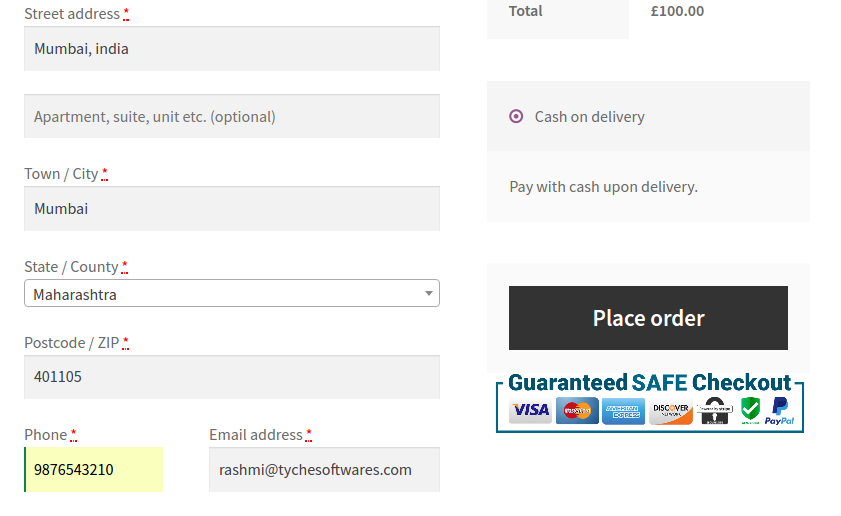Click the dropdown arrow beside Maharashtra

coord(429,293)
